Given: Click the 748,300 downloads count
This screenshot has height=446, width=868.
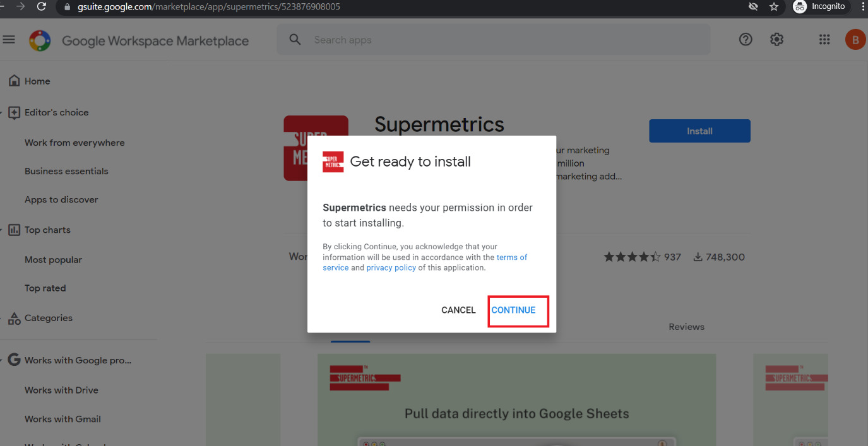Looking at the screenshot, I should click(719, 257).
